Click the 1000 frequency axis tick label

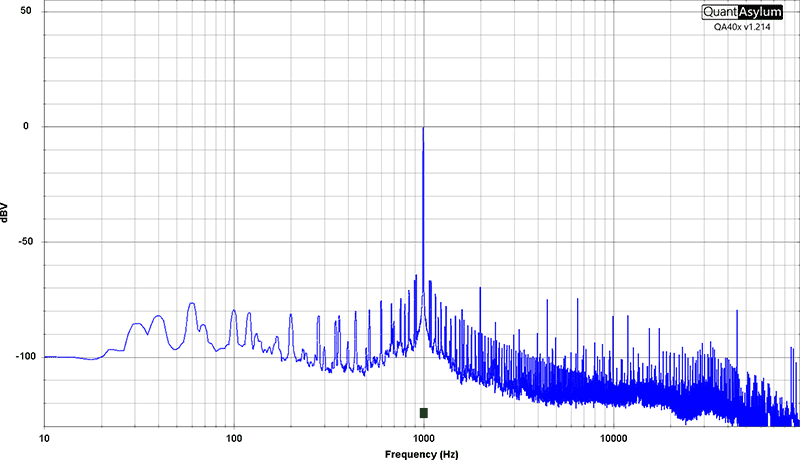423,439
